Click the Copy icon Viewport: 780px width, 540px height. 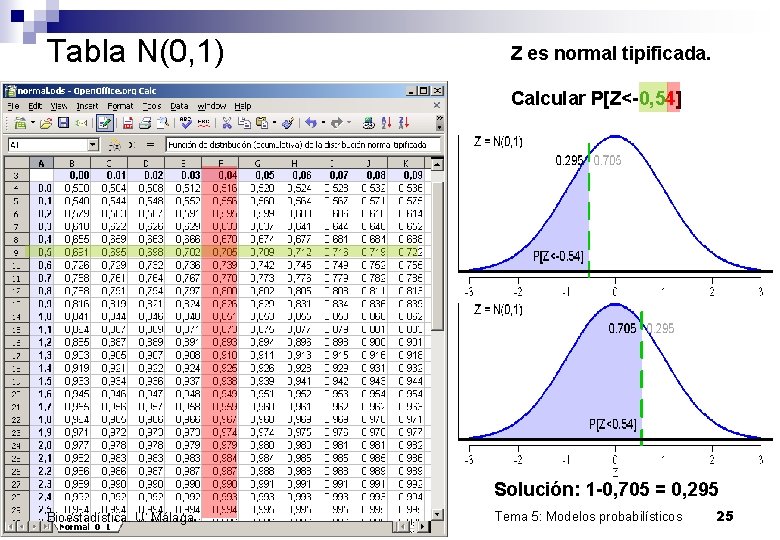[244, 123]
